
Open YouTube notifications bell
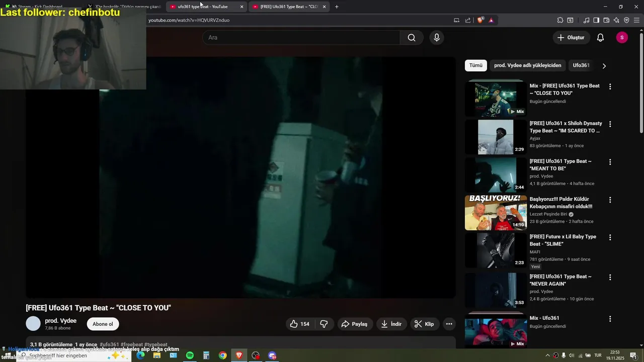600,38
